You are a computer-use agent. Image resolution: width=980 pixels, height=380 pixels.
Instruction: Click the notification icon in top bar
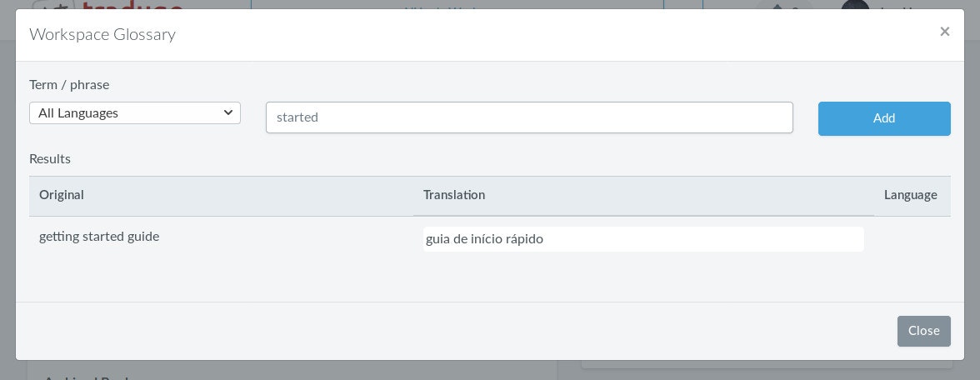click(x=778, y=5)
